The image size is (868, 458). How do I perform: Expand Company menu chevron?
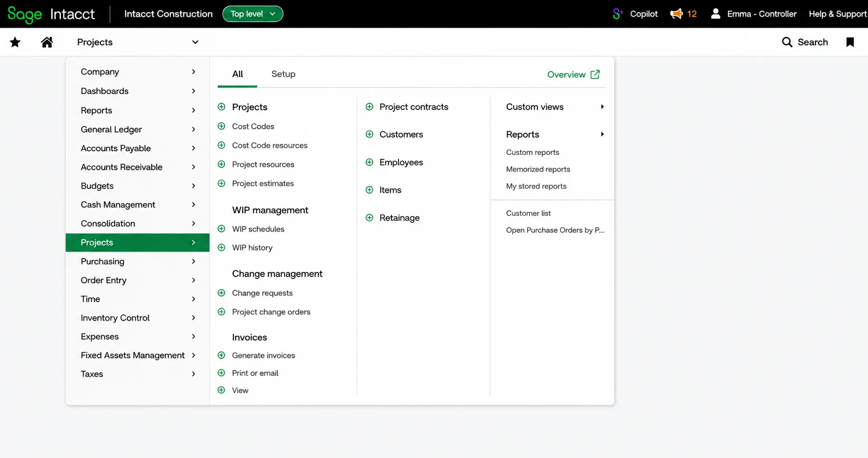click(194, 72)
